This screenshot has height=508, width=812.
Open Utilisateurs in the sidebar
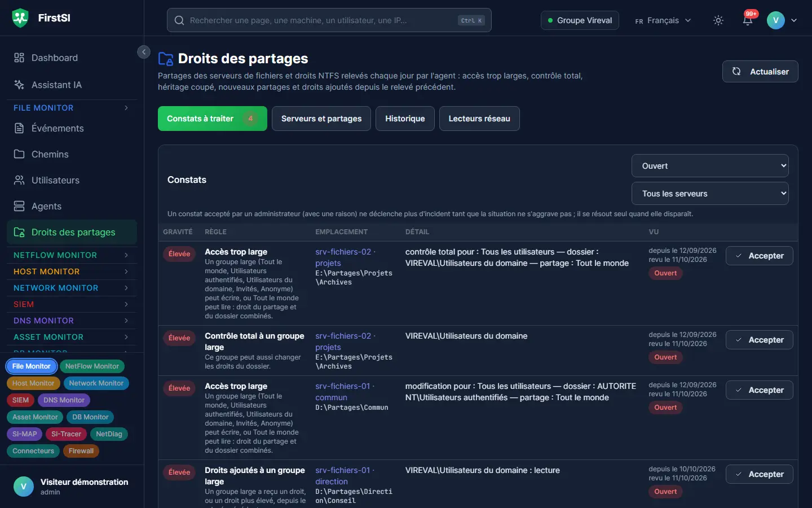pyautogui.click(x=72, y=180)
